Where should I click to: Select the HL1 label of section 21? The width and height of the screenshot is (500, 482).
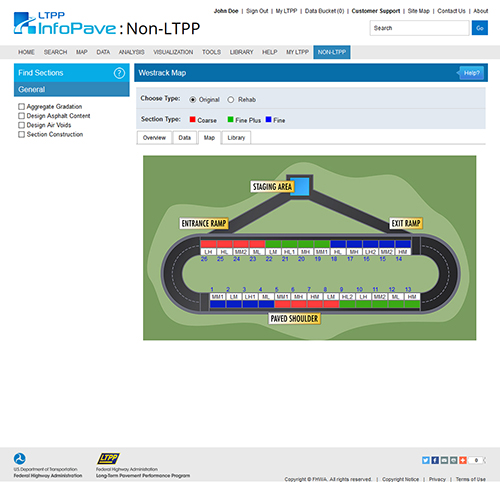coord(289,252)
